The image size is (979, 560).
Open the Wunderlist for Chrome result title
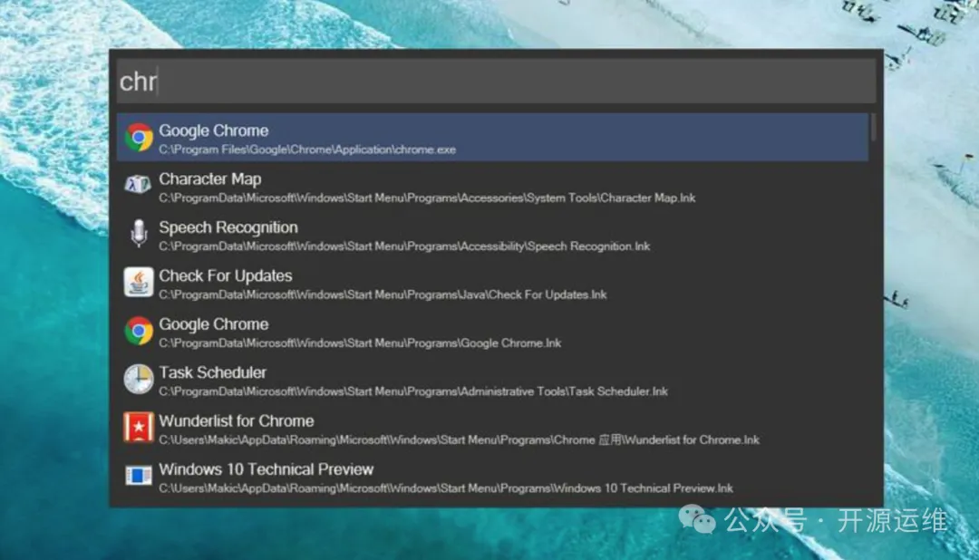point(236,420)
